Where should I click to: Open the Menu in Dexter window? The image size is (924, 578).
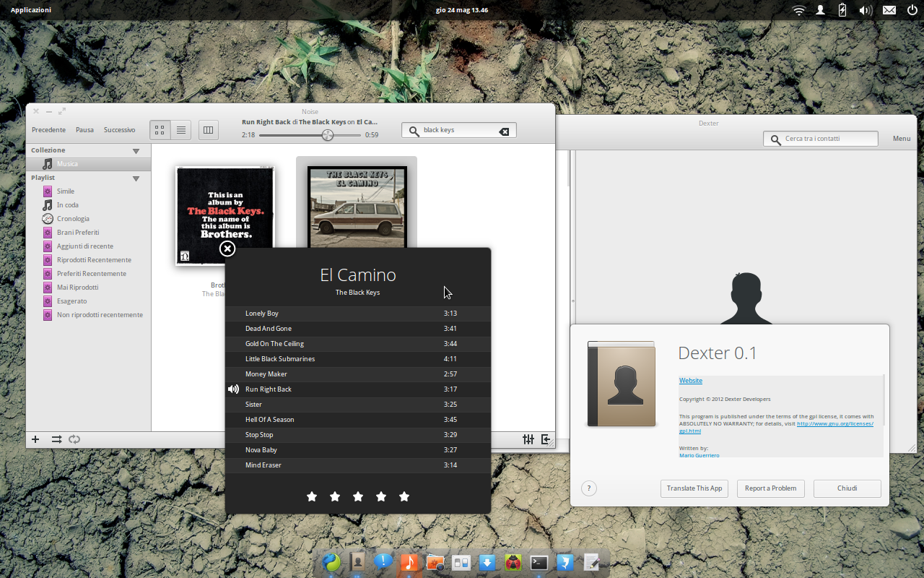point(902,139)
